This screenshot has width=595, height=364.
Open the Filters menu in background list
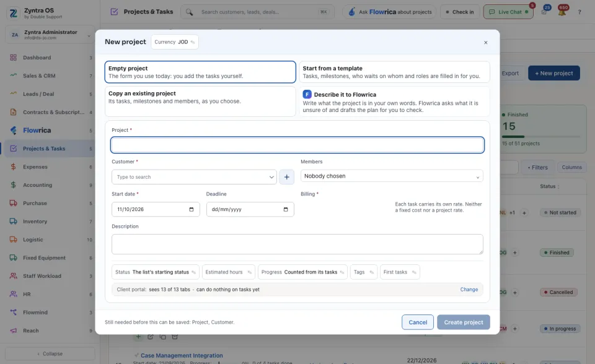538,168
